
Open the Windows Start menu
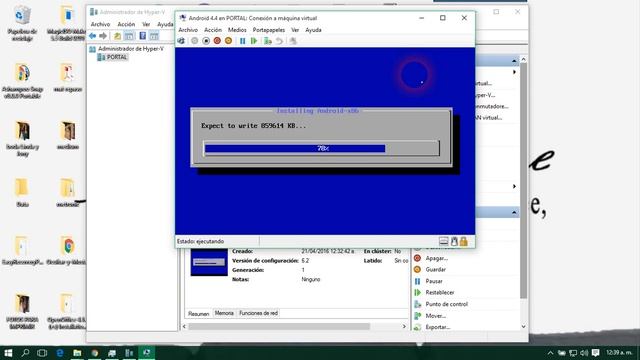tap(8, 353)
